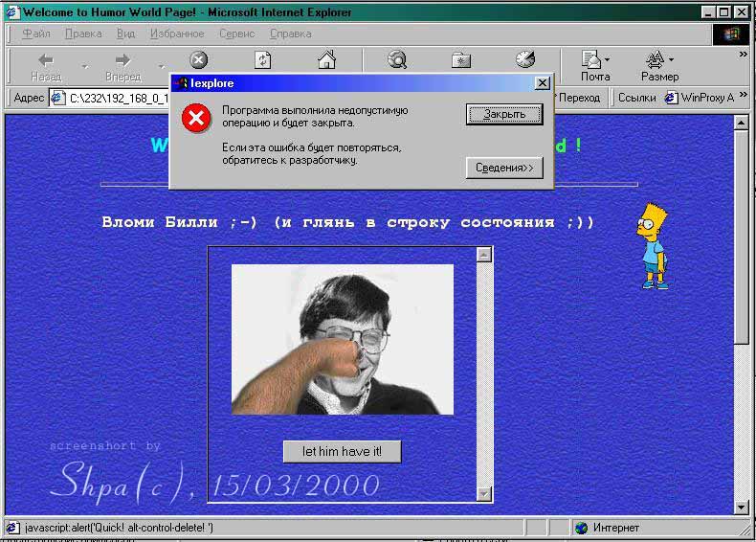Open the History clock icon
Viewport: 756px width, 542px height.
[525, 59]
